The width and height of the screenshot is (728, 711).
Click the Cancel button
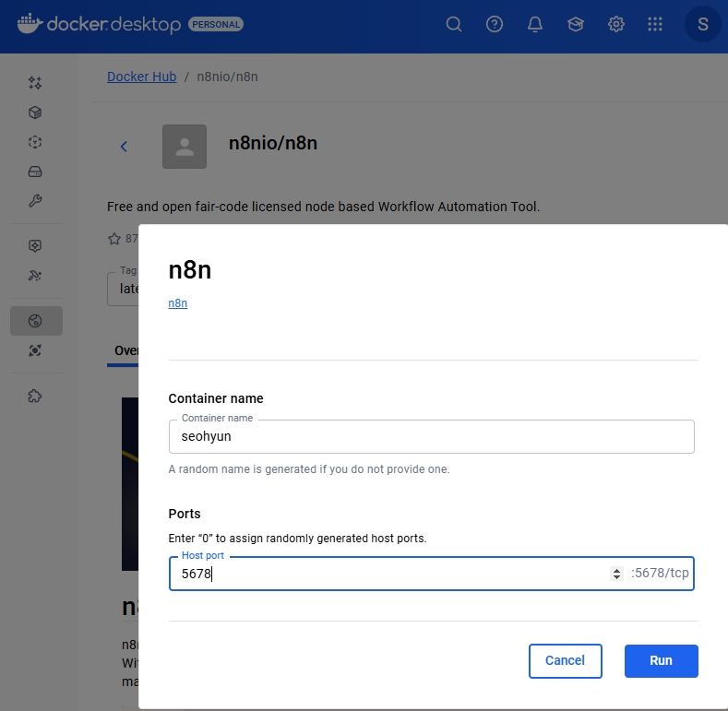tap(565, 660)
